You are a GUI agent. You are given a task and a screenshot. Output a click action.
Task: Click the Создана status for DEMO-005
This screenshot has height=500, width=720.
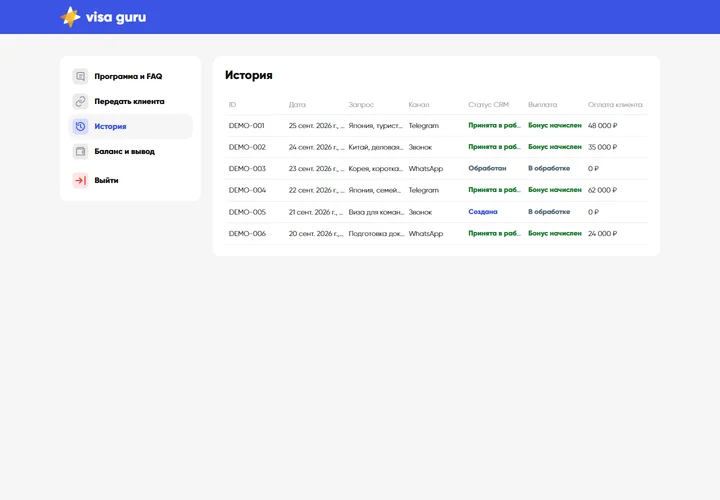pos(483,212)
